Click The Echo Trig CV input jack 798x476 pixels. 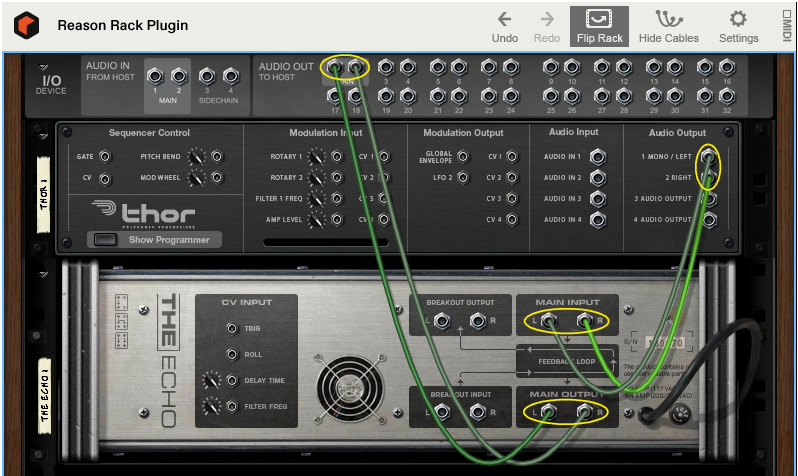point(232,328)
